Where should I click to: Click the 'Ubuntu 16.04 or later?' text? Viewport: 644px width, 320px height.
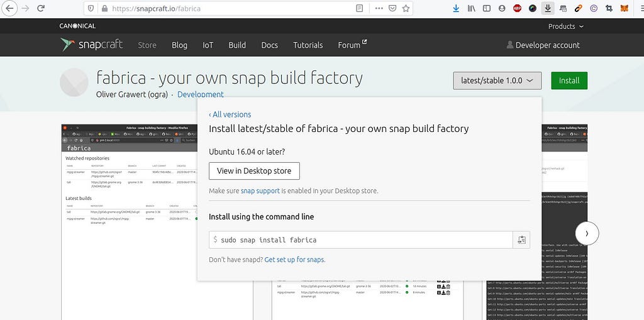[x=247, y=152]
